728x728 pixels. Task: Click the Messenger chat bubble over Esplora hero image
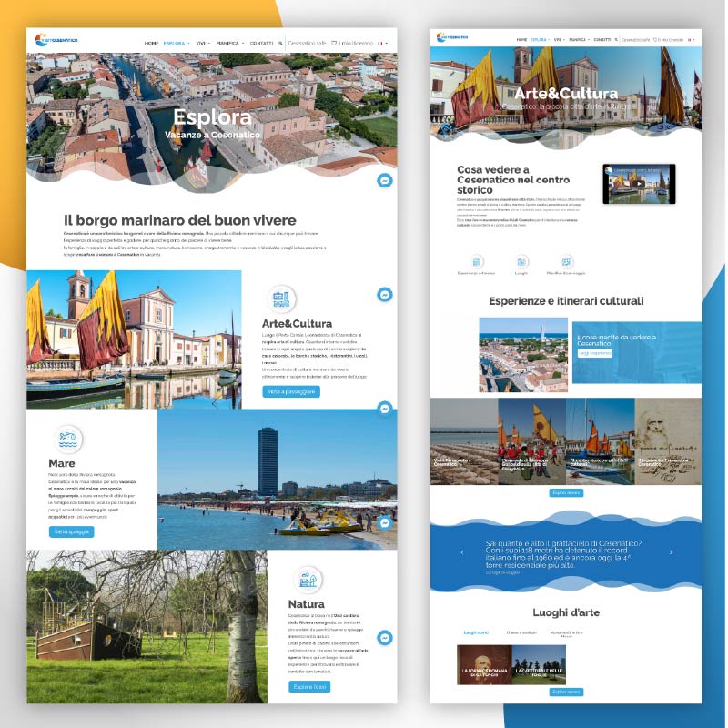click(x=384, y=180)
